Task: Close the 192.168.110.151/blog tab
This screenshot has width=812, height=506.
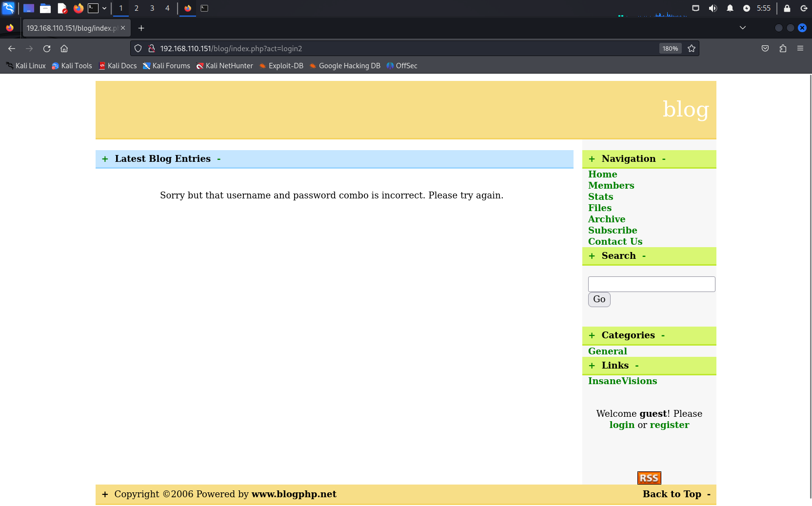Action: tap(123, 28)
